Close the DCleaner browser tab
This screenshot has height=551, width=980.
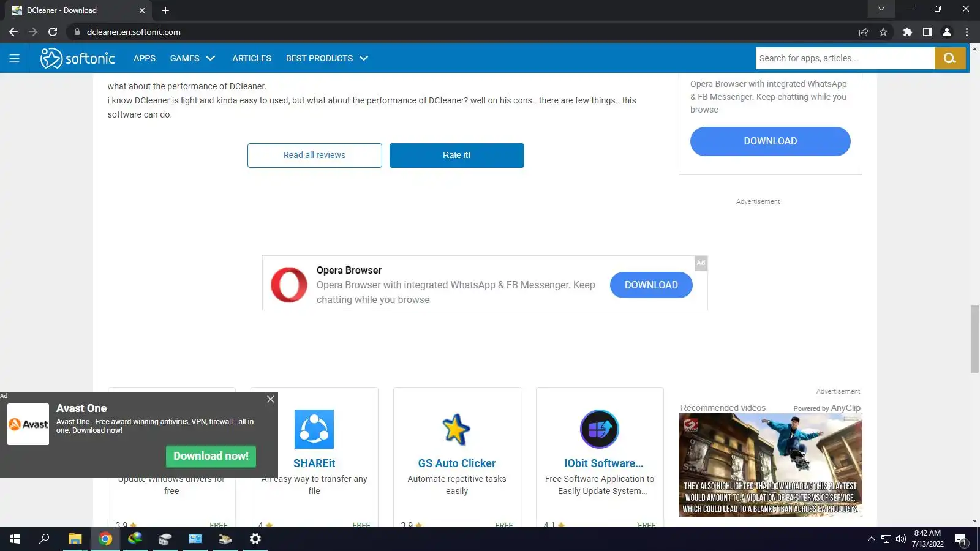pos(142,10)
